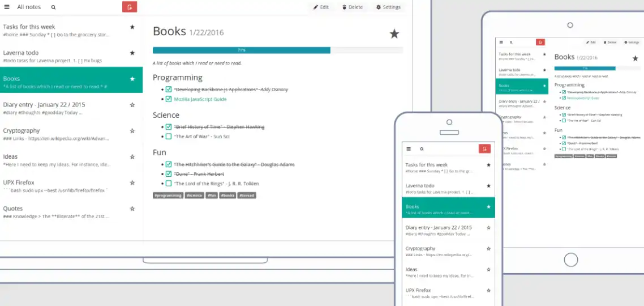
Task: Star the Diary entry note on the phone
Action: [x=488, y=227]
